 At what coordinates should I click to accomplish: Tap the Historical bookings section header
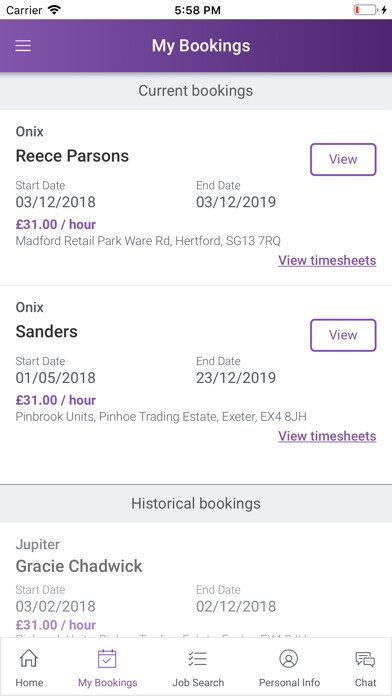196,503
